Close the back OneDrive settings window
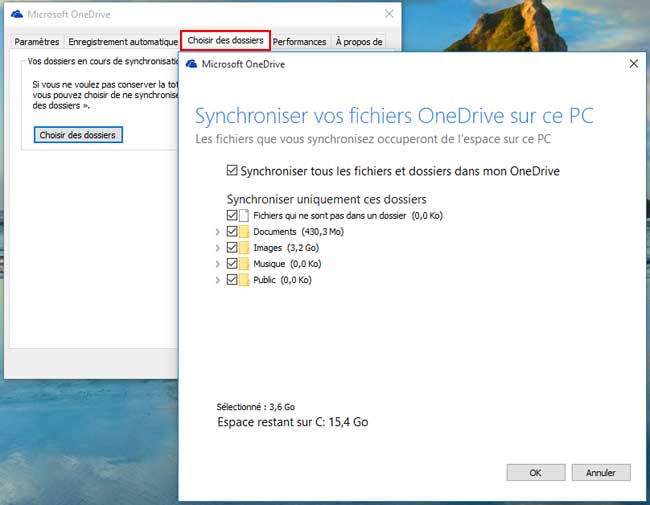This screenshot has height=505, width=650. coord(389,14)
